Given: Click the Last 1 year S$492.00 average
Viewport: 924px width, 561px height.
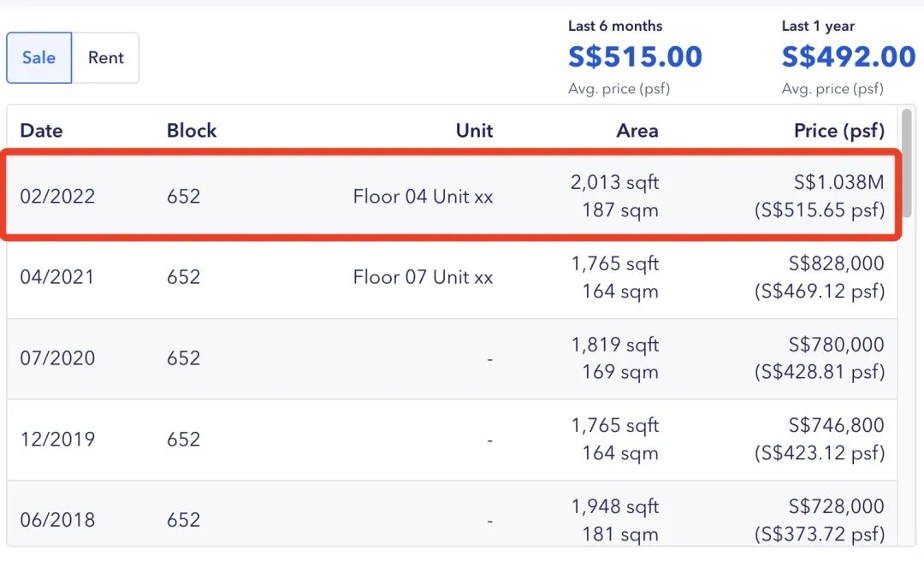Looking at the screenshot, I should coord(848,57).
